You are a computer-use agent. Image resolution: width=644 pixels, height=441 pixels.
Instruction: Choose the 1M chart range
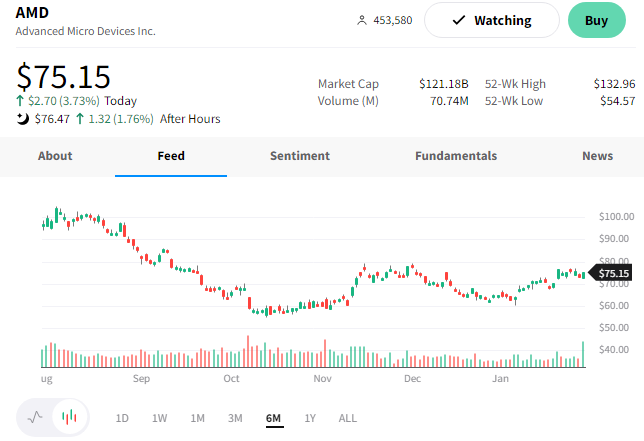click(197, 418)
